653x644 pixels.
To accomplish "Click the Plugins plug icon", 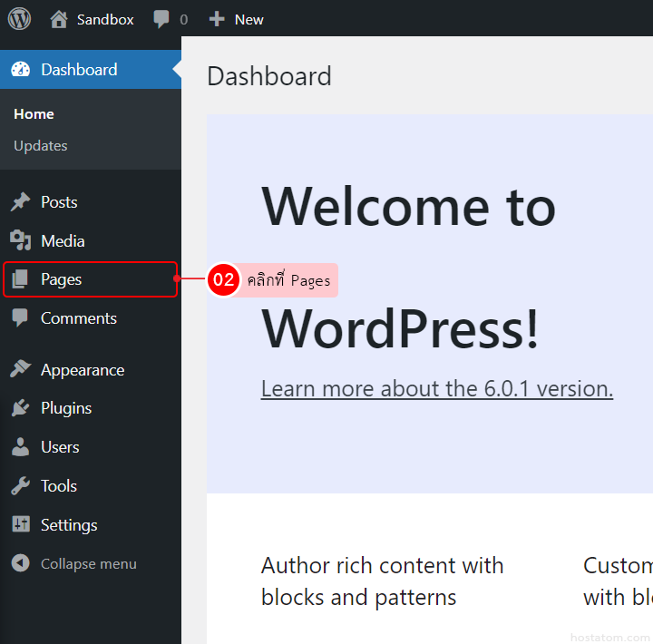I will tap(20, 408).
